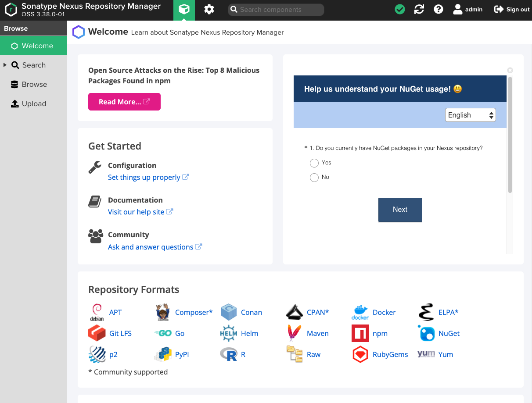532x403 pixels.
Task: Click the Helm icon
Action: (229, 333)
